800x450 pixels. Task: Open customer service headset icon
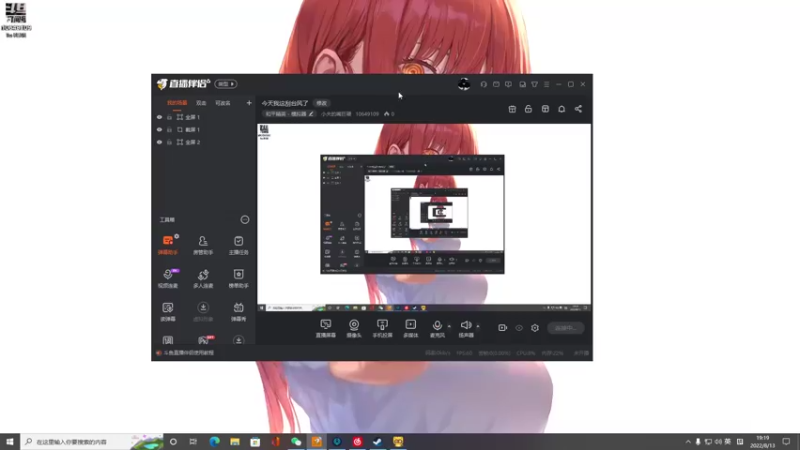click(483, 84)
